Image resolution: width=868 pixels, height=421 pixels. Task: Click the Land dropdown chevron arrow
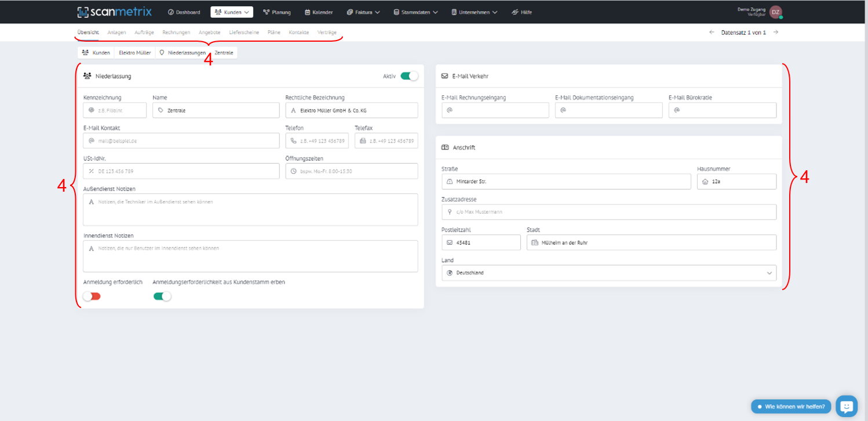click(x=769, y=273)
